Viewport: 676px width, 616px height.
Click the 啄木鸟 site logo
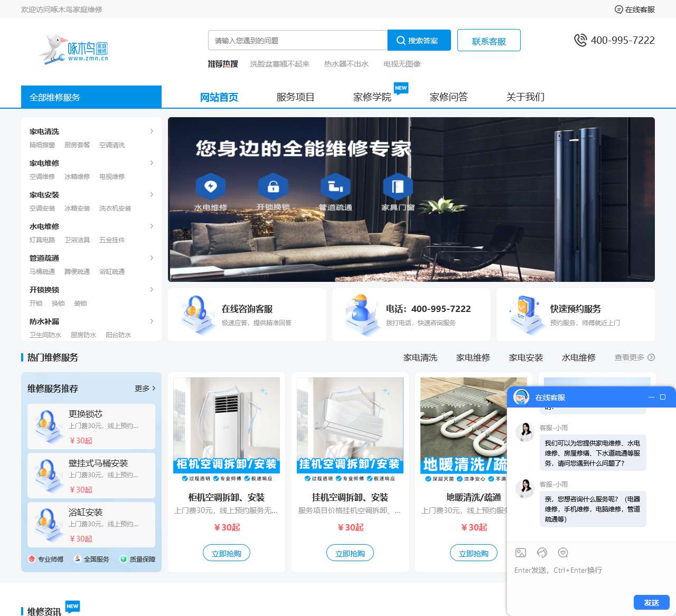(74, 49)
